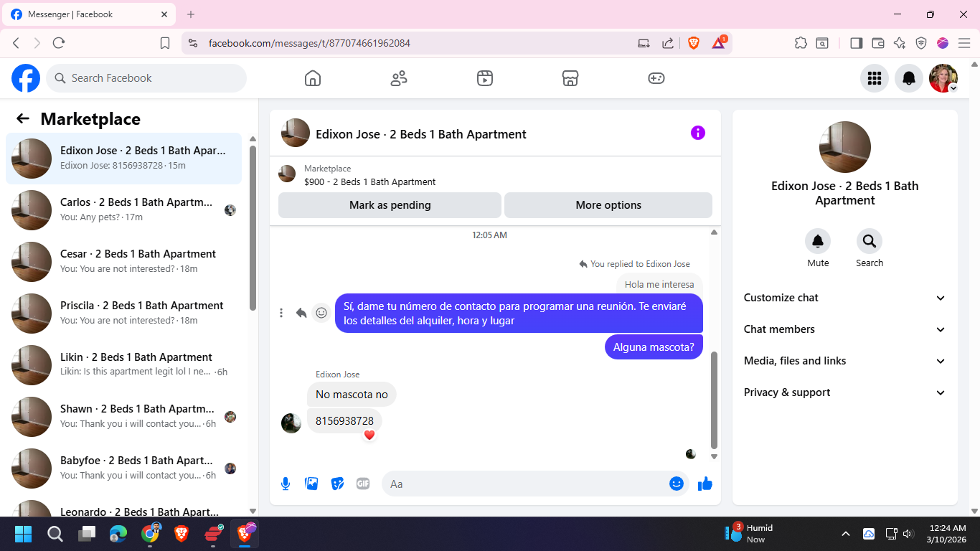Open Windows Start menu

click(24, 534)
